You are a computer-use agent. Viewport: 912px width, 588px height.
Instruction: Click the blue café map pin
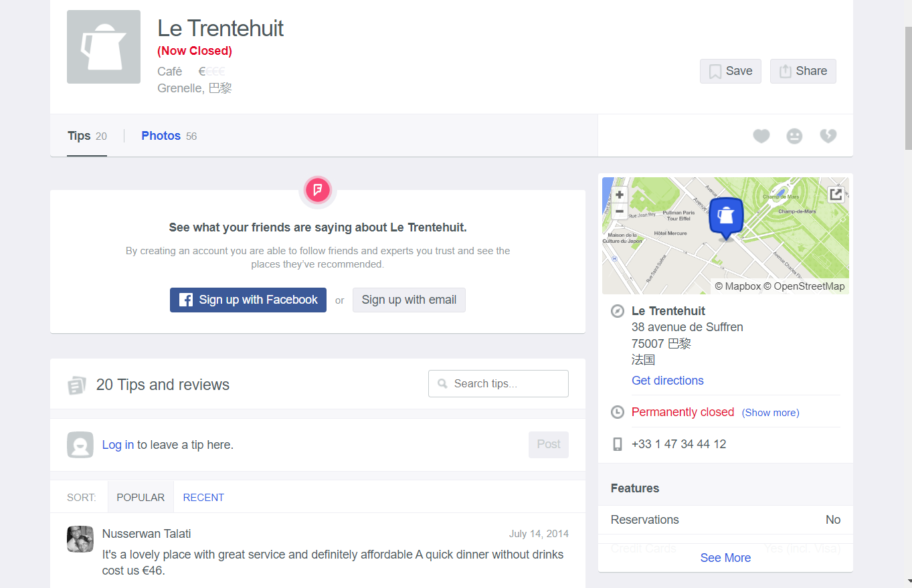[x=726, y=218]
